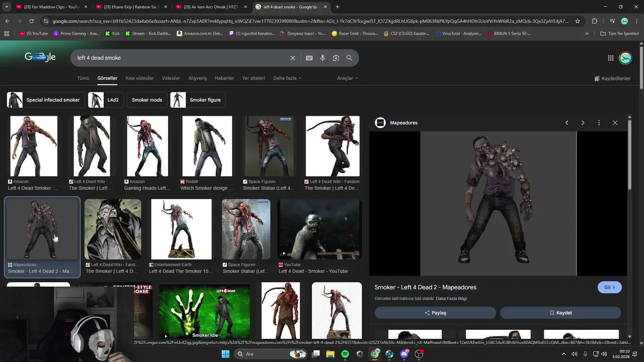The width and height of the screenshot is (644, 362).
Task: Open the Alışveriş tab
Action: [x=197, y=78]
